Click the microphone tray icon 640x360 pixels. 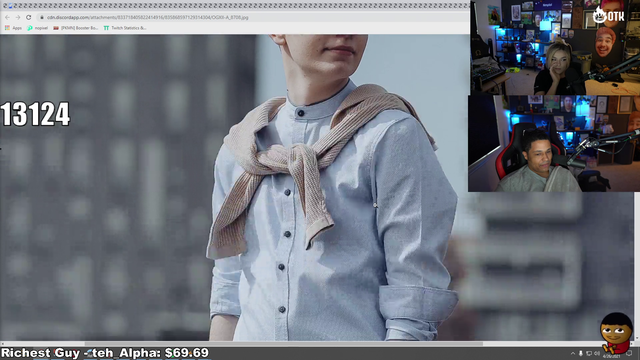point(581,353)
